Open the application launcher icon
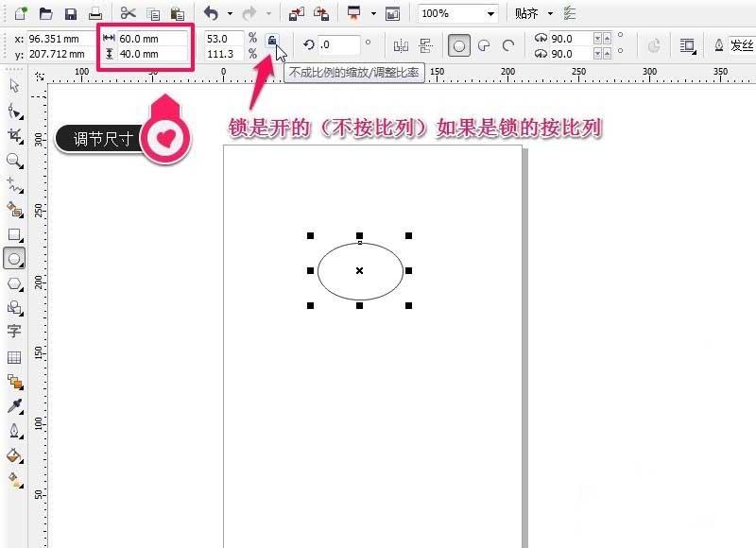Viewport: 756px width, 548px height. pyautogui.click(x=354, y=13)
